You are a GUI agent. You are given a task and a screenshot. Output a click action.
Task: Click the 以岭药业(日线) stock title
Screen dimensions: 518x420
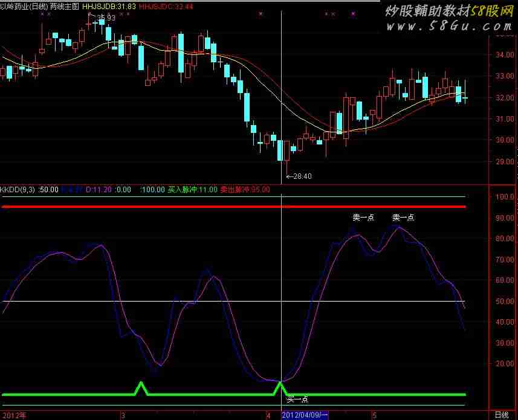[x=24, y=6]
